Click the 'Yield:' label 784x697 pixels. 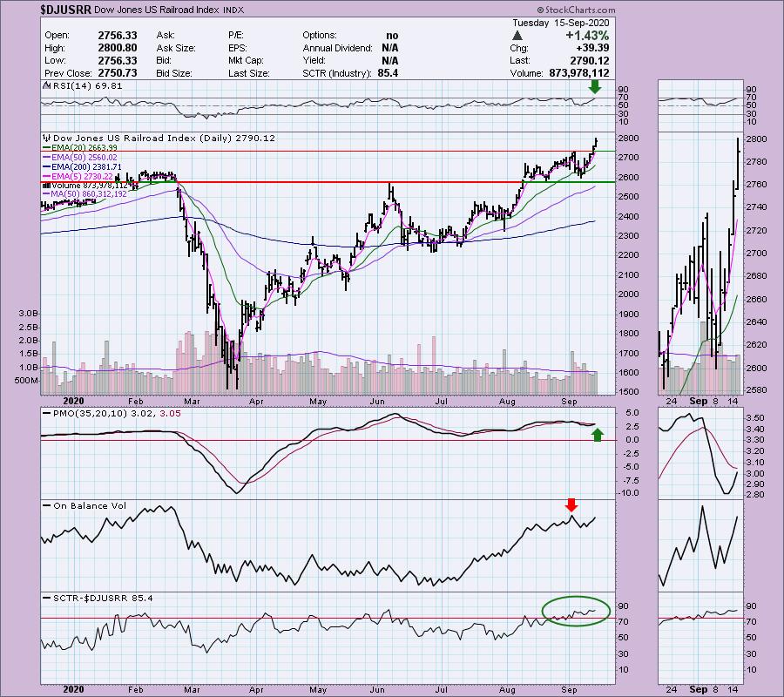coord(314,60)
